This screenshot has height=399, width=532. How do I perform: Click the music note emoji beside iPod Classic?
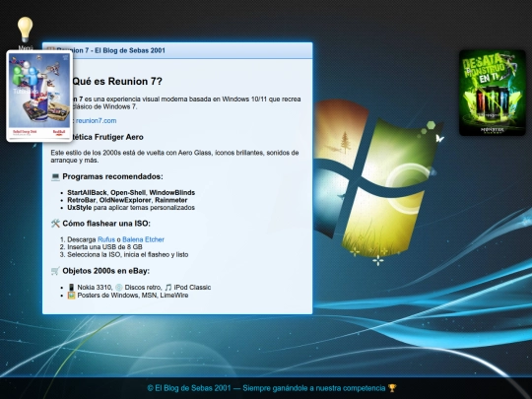click(168, 288)
